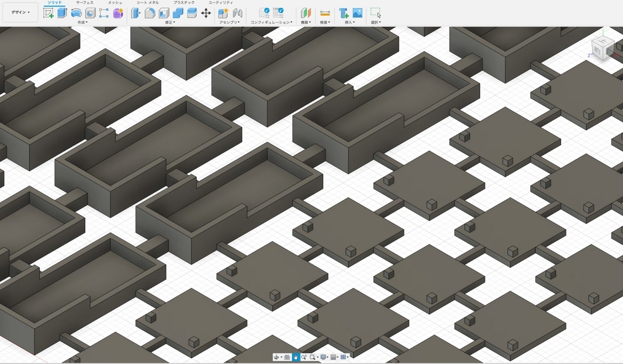The image size is (623, 364).
Task: Select the Revolve tool
Action: (x=76, y=13)
